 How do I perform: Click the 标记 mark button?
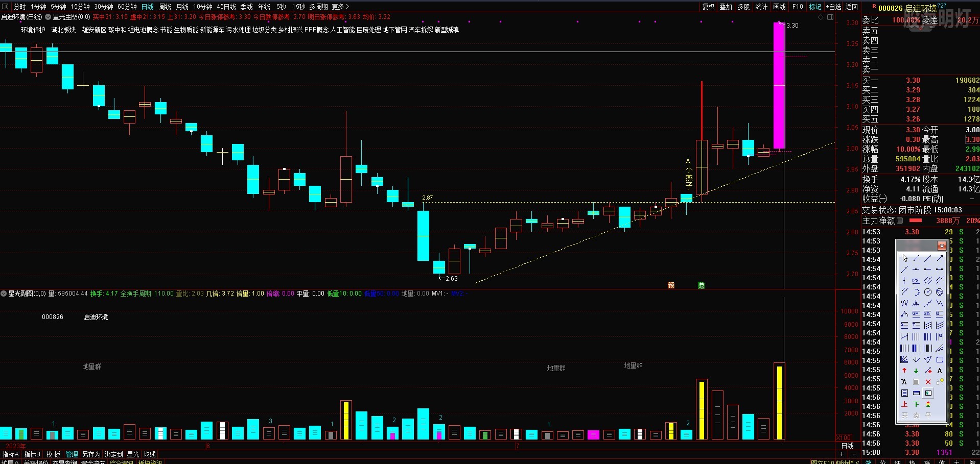[x=815, y=7]
